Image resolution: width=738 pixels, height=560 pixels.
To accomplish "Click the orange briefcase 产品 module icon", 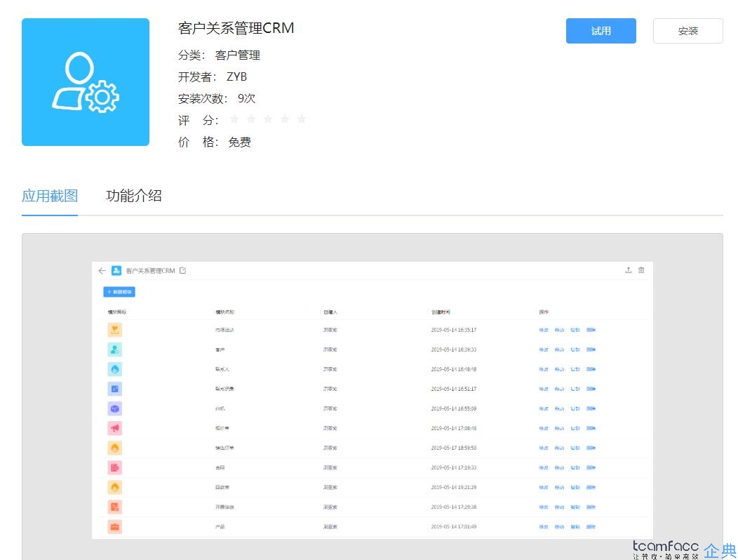I will click(115, 526).
